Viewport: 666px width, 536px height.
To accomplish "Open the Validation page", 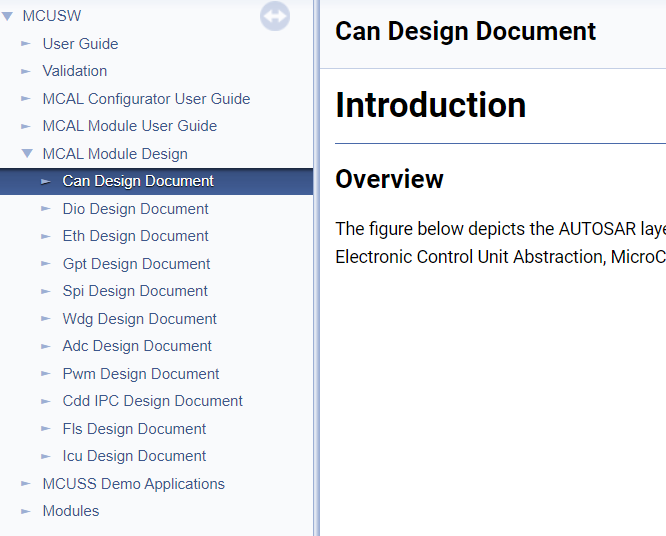I will 75,71.
